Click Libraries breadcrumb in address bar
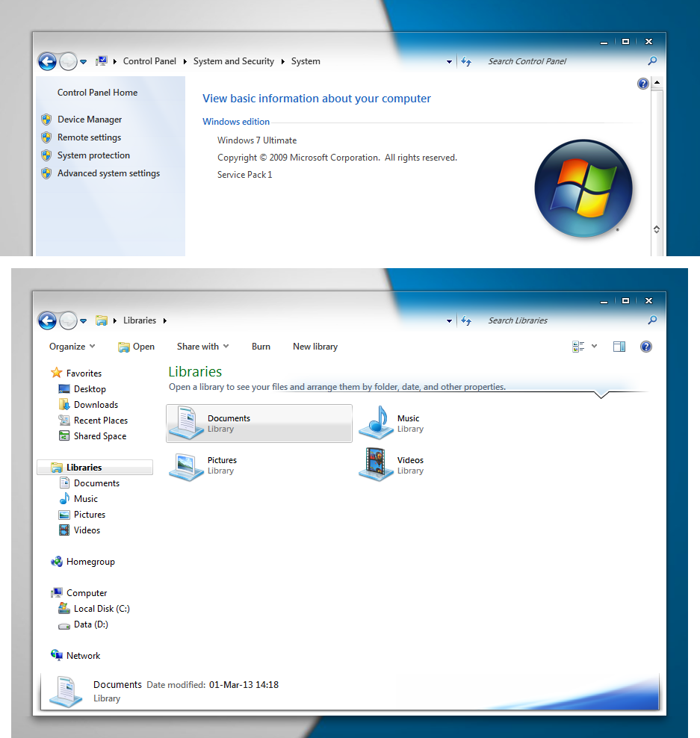The height and width of the screenshot is (738, 700). 140,320
